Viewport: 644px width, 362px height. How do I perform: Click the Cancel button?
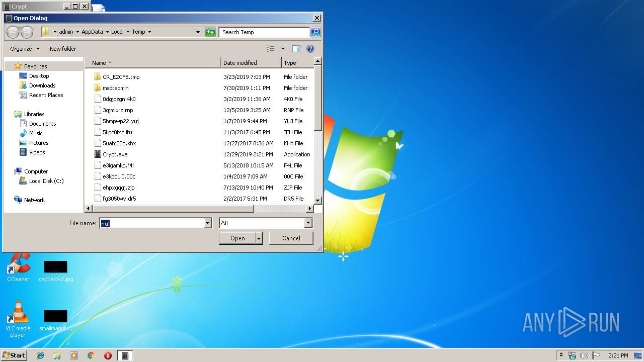(x=291, y=238)
